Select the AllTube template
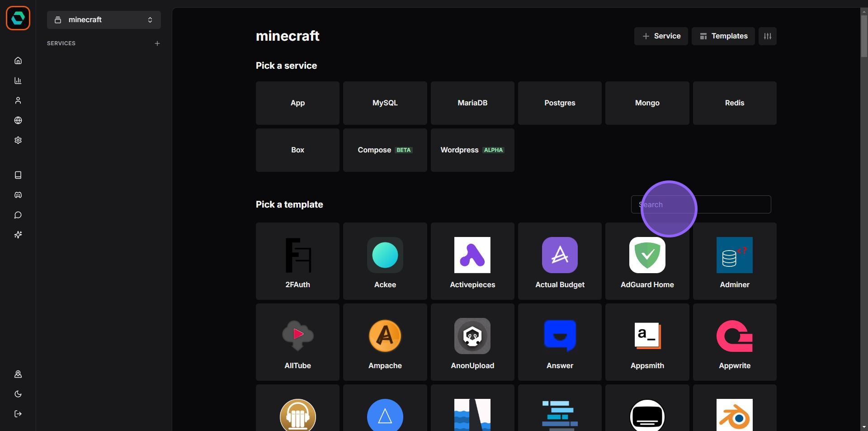This screenshot has width=868, height=431. 297,342
